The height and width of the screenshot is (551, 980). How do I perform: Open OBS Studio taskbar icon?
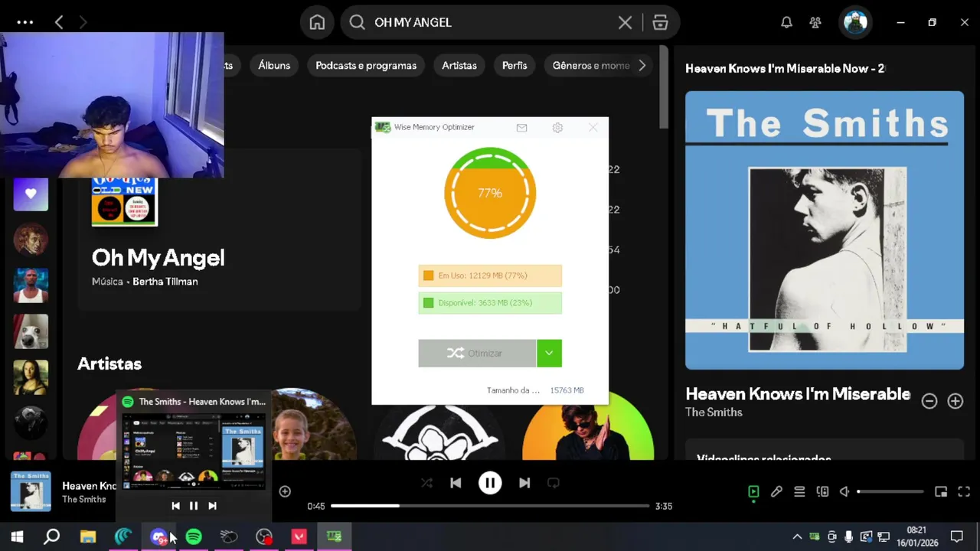pyautogui.click(x=264, y=536)
